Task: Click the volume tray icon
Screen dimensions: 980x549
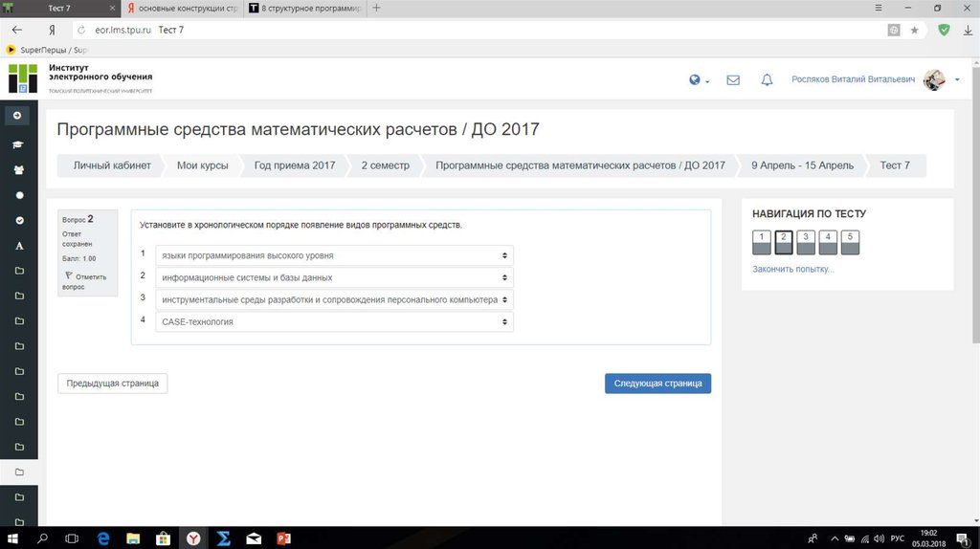Action: pyautogui.click(x=880, y=539)
